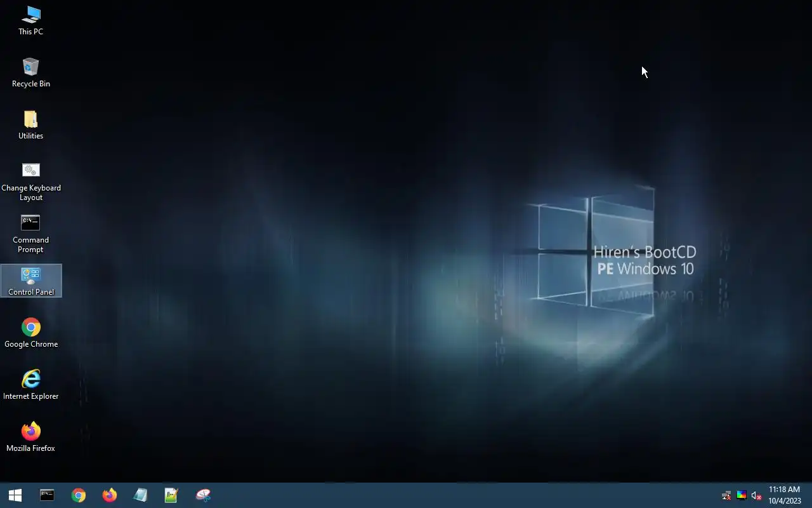Open the notepad icon on taskbar
812x508 pixels.
click(x=140, y=495)
